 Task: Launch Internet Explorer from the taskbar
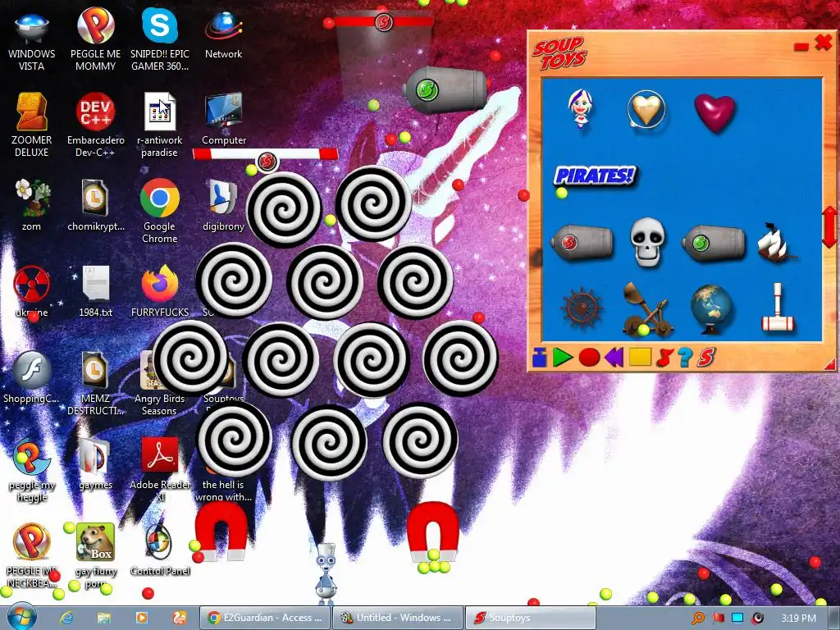(66, 618)
